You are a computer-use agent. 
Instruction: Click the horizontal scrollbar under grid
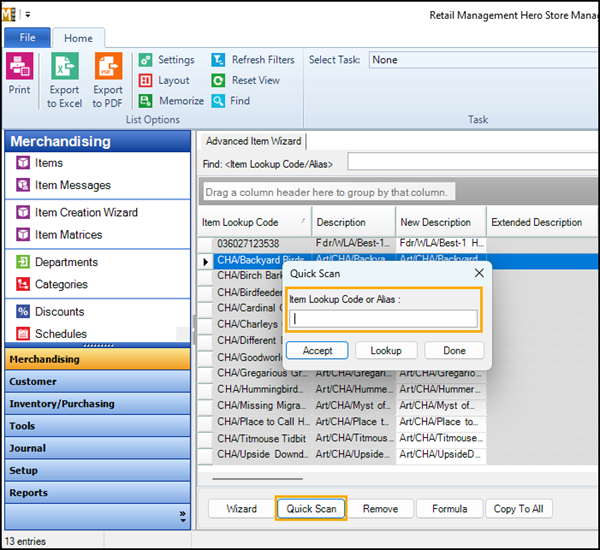coord(258,478)
